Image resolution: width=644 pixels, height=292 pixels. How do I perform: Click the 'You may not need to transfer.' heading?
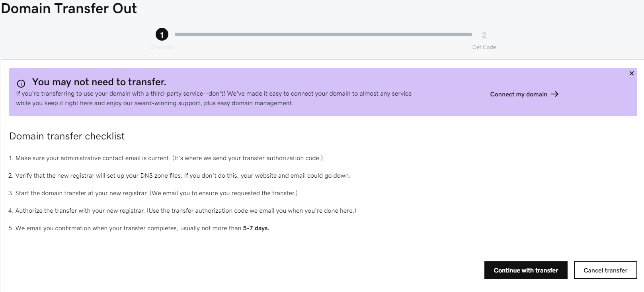pyautogui.click(x=99, y=82)
